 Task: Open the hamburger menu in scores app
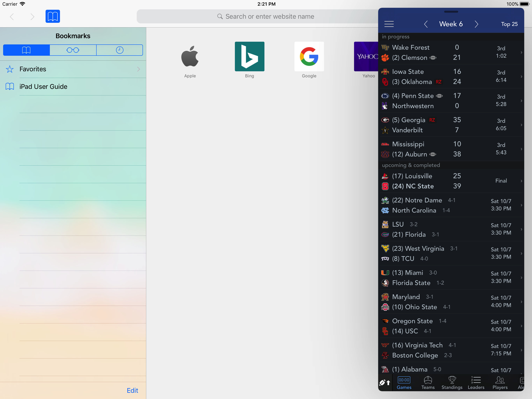(x=389, y=24)
